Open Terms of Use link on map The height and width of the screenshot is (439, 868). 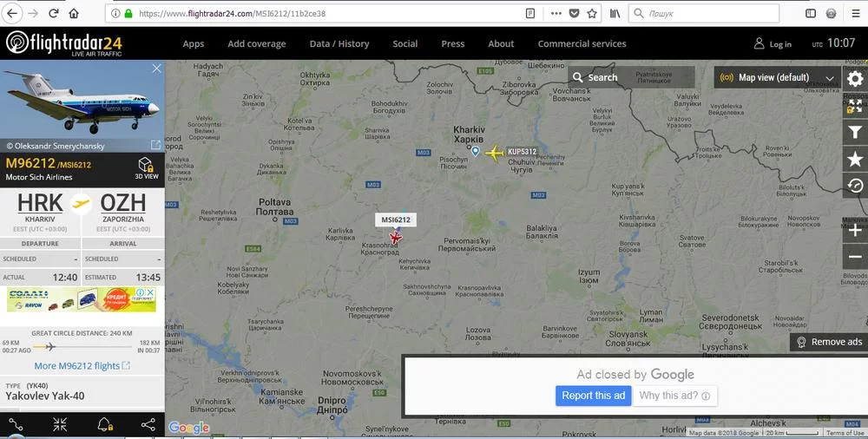pyautogui.click(x=845, y=433)
